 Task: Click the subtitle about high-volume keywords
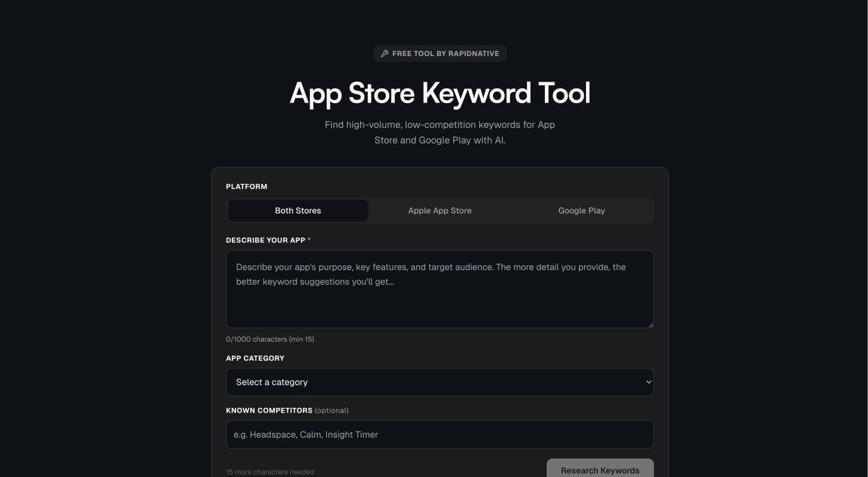pyautogui.click(x=439, y=132)
